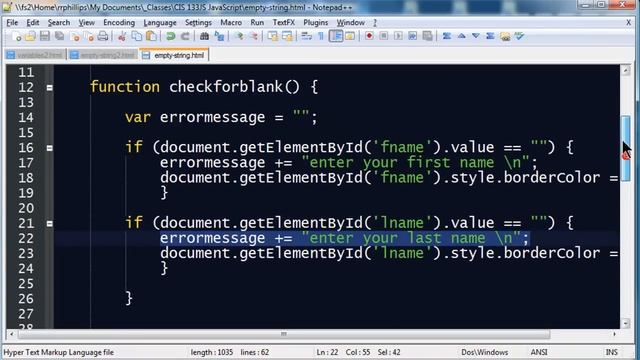Click the Close All documents icon

point(89,36)
